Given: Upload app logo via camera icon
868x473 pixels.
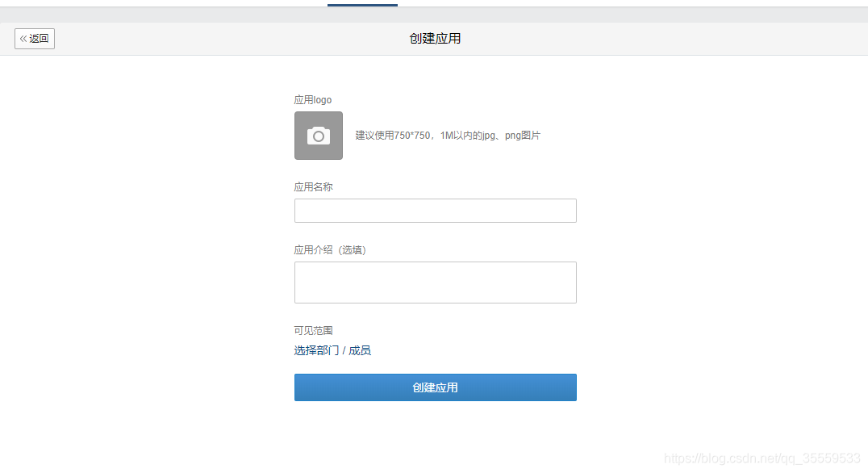Looking at the screenshot, I should coord(319,136).
